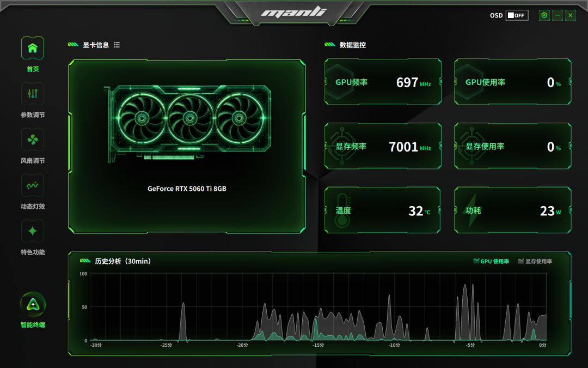Viewport: 588px width, 368px height.
Task: Minimize the Manli window
Action: 558,15
